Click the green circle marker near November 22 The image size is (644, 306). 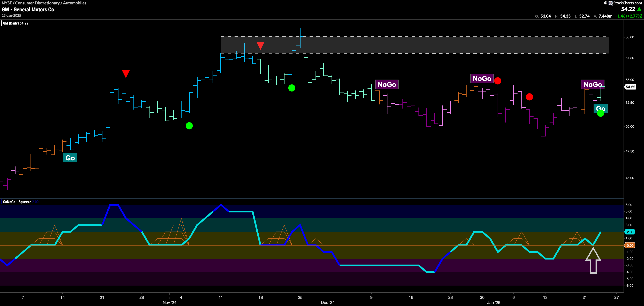tap(292, 88)
